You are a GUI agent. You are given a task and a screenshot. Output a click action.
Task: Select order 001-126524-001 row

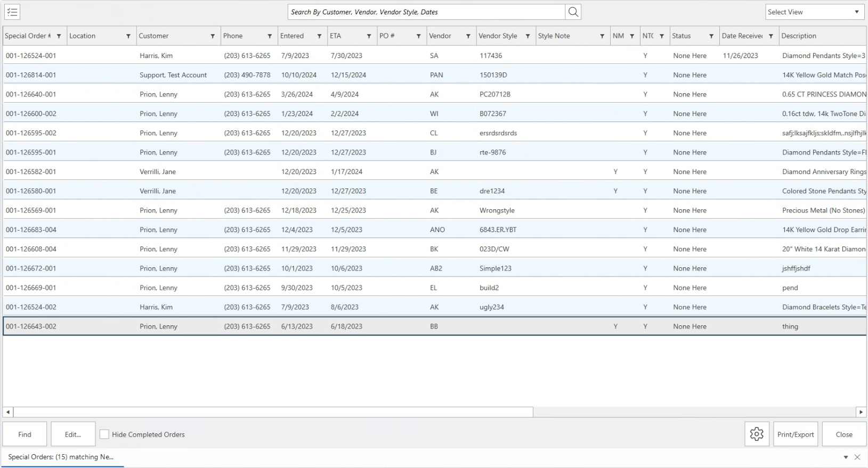click(434, 55)
